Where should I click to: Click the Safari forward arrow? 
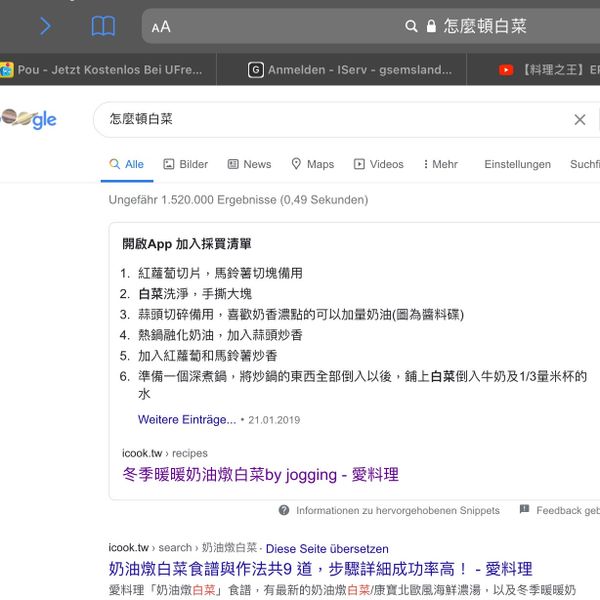click(46, 26)
